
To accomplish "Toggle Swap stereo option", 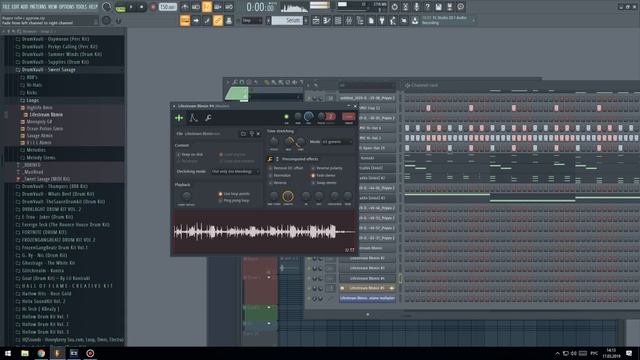I will [x=324, y=183].
